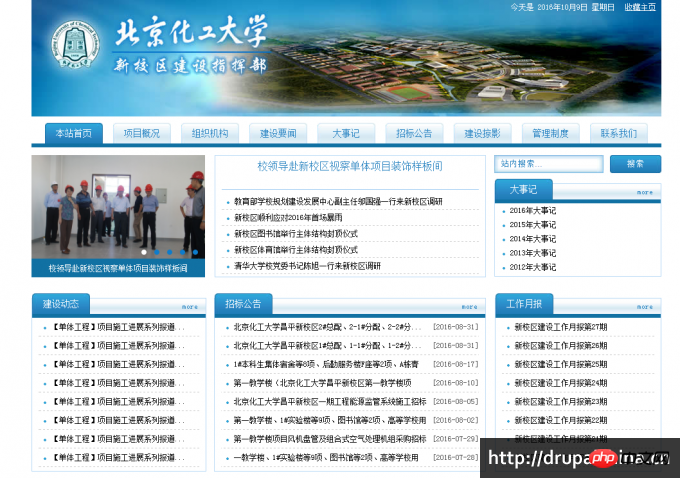This screenshot has height=478, width=680.
Task: Open 新校区建设工作月报第24期
Action: [561, 383]
